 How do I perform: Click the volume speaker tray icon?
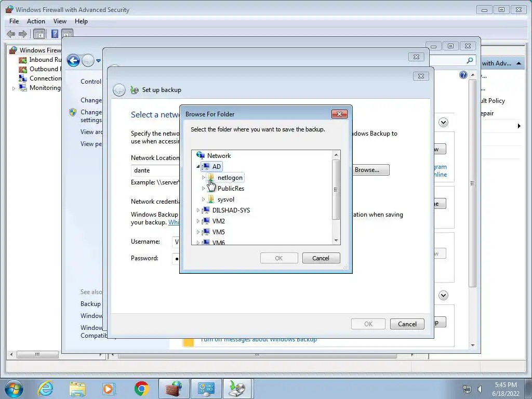click(480, 389)
